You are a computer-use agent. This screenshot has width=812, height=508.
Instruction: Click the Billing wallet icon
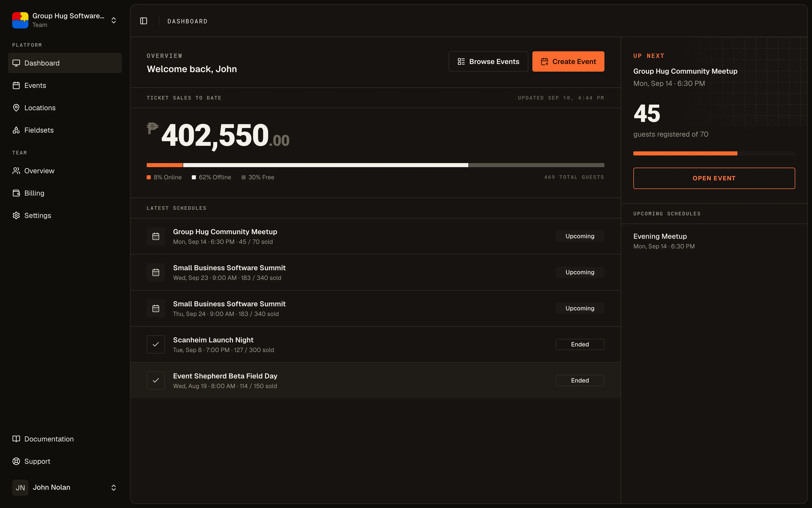[16, 193]
